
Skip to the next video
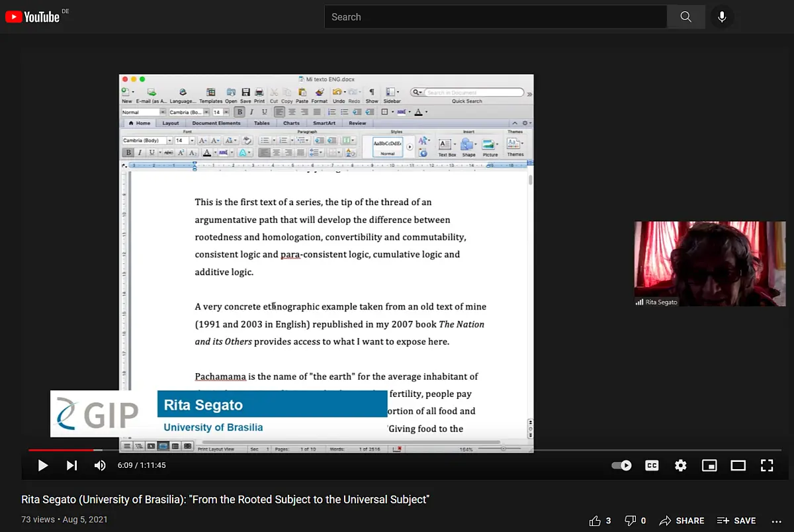(71, 465)
